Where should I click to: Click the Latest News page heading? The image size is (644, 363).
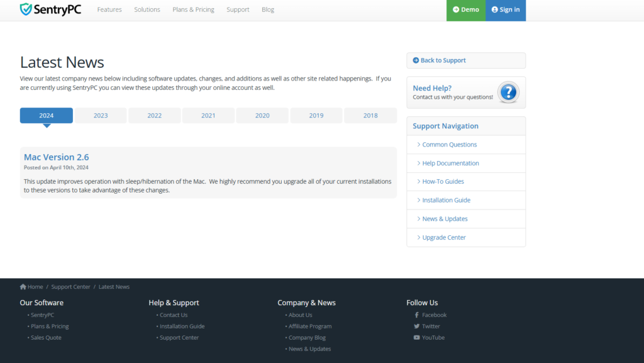coord(62,62)
